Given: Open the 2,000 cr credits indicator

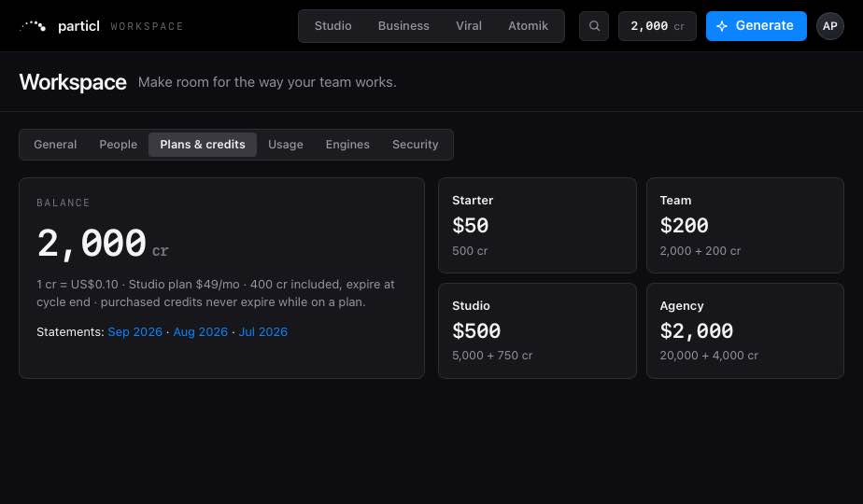Looking at the screenshot, I should click(658, 26).
